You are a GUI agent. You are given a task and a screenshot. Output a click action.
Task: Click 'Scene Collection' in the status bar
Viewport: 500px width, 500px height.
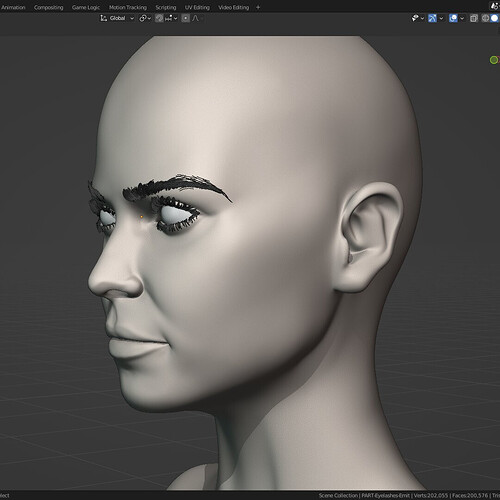click(338, 495)
